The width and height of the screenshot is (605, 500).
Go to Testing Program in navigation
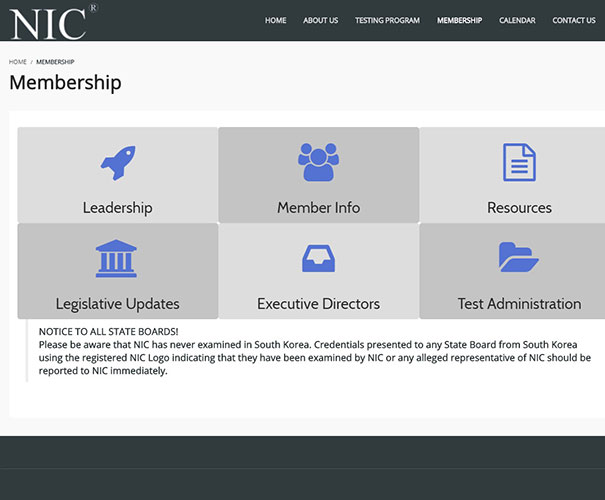(387, 20)
